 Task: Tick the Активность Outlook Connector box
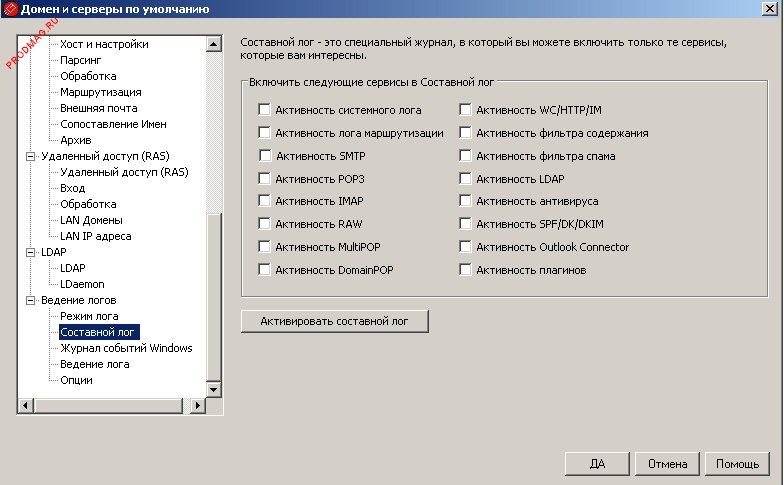tap(466, 247)
